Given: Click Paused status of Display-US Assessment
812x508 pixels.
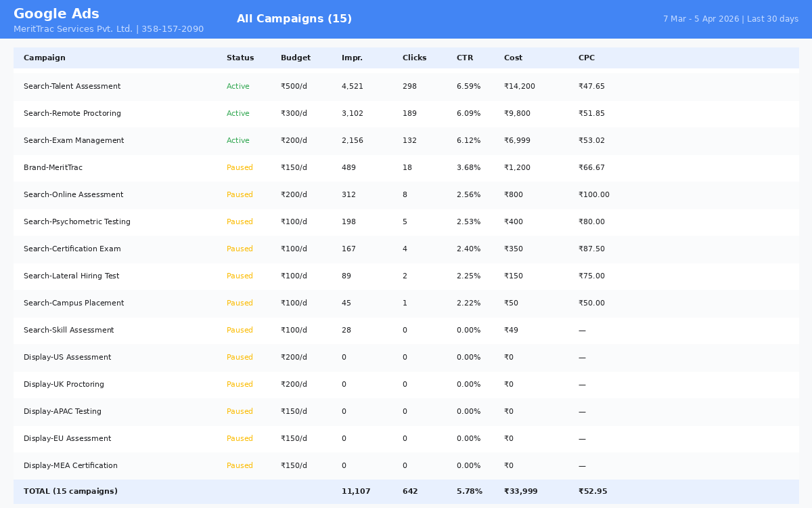Looking at the screenshot, I should point(240,358).
